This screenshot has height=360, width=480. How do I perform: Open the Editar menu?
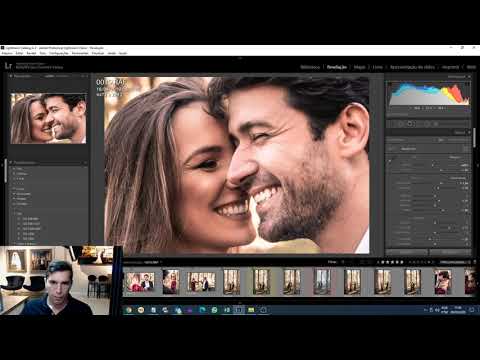(19, 53)
